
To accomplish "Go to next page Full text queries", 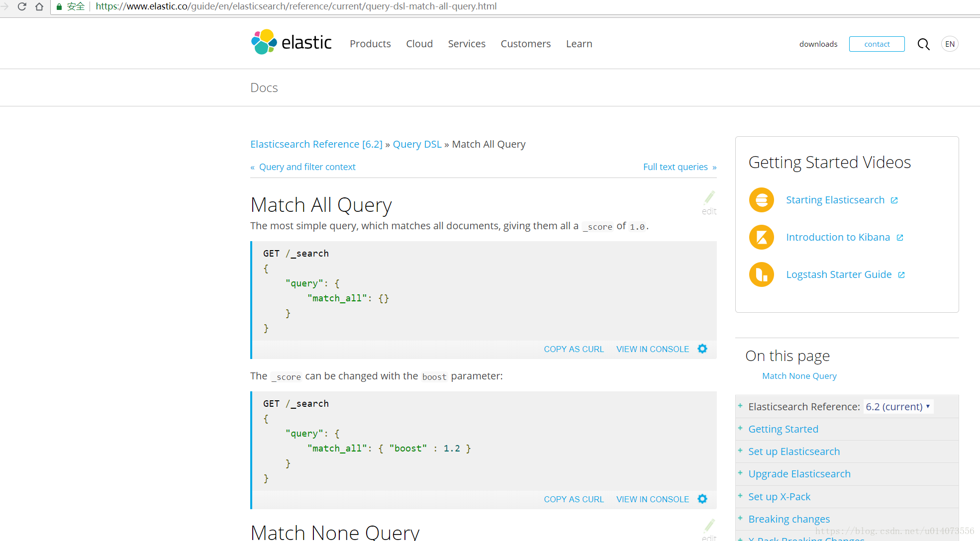I will (675, 167).
